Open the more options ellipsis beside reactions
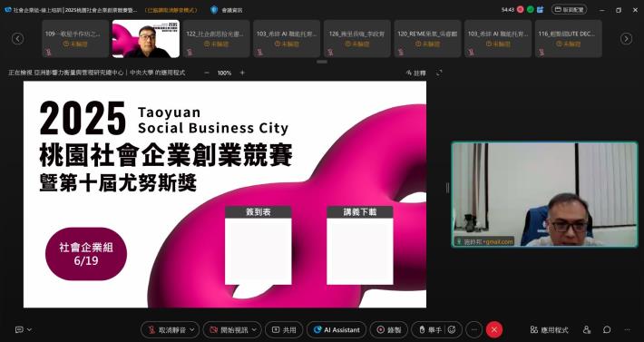The height and width of the screenshot is (342, 644). pyautogui.click(x=474, y=329)
